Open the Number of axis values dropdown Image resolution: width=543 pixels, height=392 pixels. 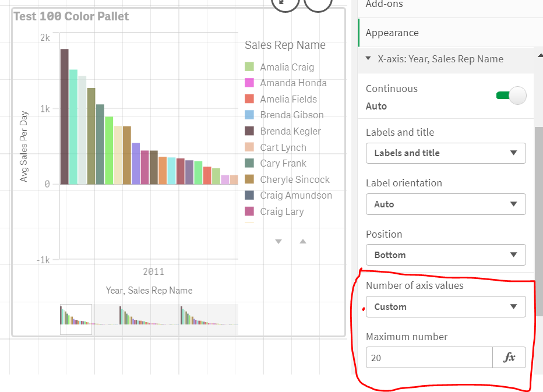click(446, 307)
